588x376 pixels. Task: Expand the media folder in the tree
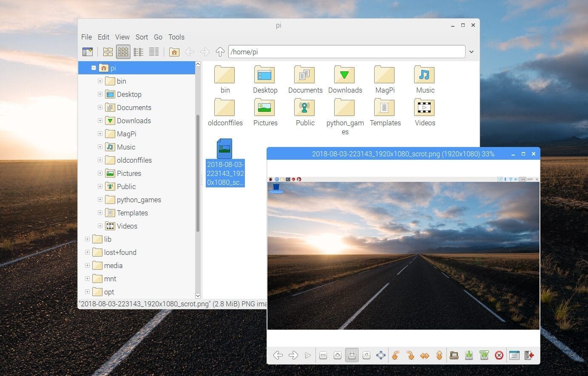pos(87,266)
